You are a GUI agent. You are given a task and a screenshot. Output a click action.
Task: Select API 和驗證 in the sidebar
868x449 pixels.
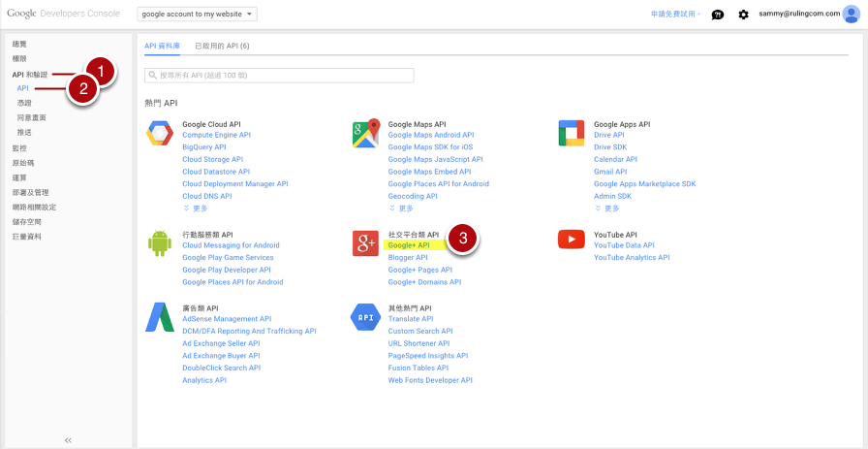[x=29, y=74]
